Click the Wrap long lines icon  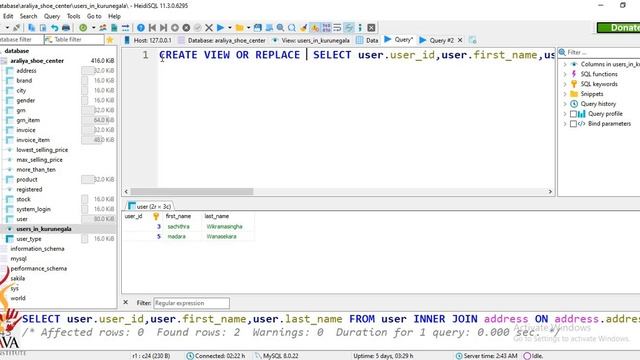[337, 28]
